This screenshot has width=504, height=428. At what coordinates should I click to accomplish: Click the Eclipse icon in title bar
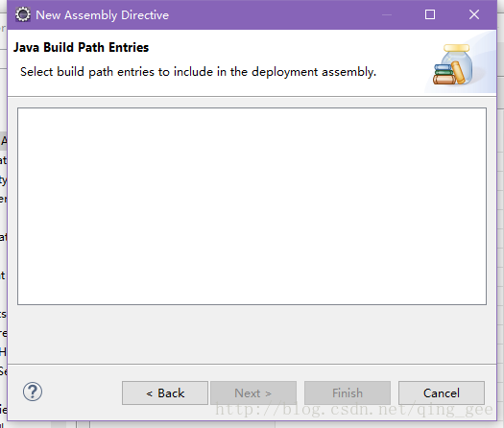tap(23, 14)
